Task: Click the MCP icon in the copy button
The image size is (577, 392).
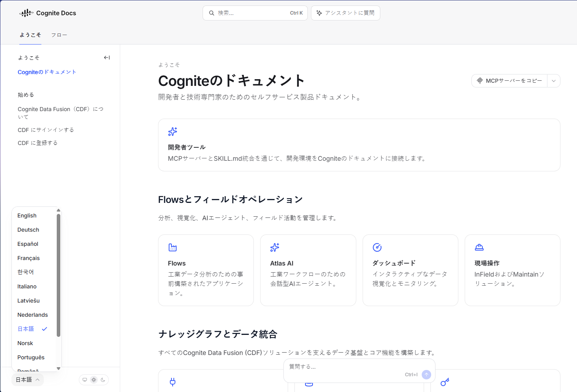Action: pos(480,81)
